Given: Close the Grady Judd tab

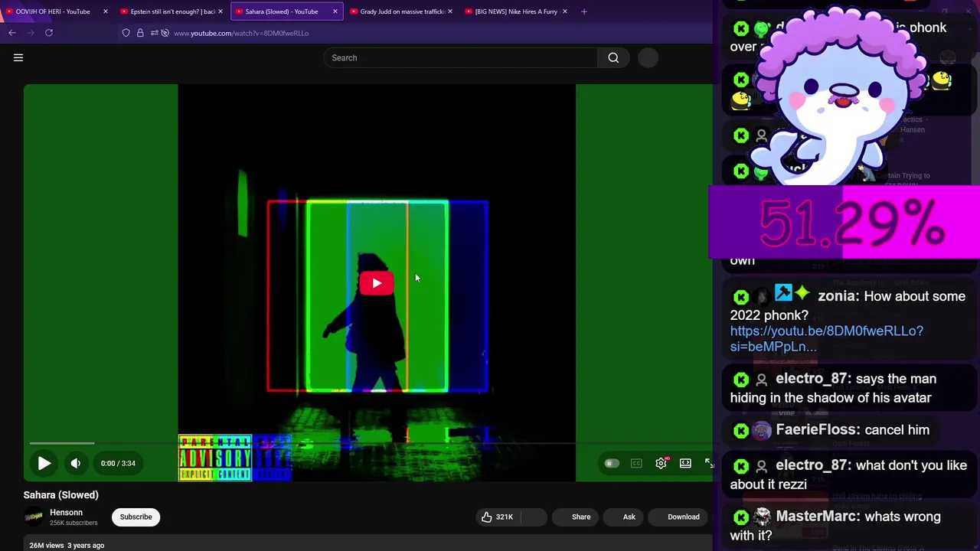Looking at the screenshot, I should (449, 11).
